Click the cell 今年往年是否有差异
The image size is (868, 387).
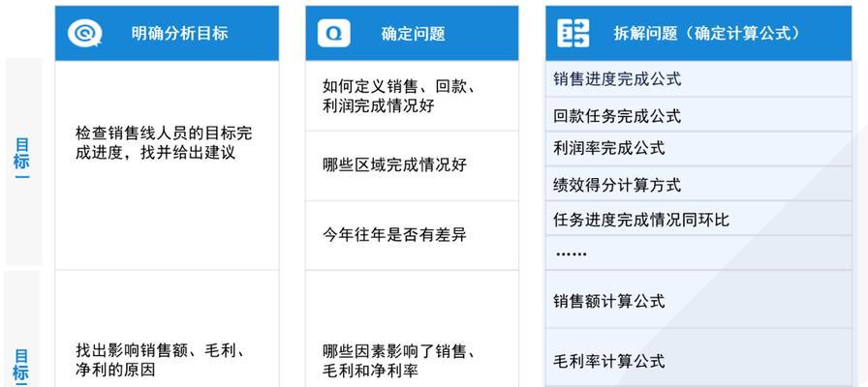[412, 235]
